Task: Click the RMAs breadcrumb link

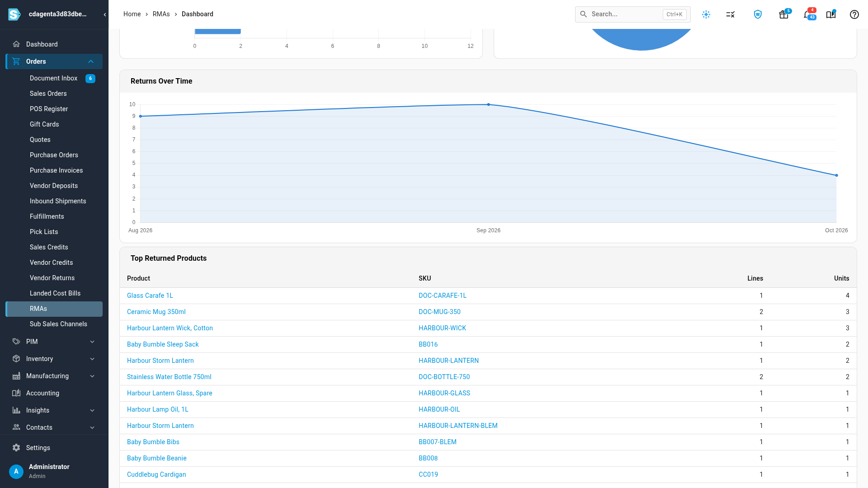Action: click(x=161, y=14)
